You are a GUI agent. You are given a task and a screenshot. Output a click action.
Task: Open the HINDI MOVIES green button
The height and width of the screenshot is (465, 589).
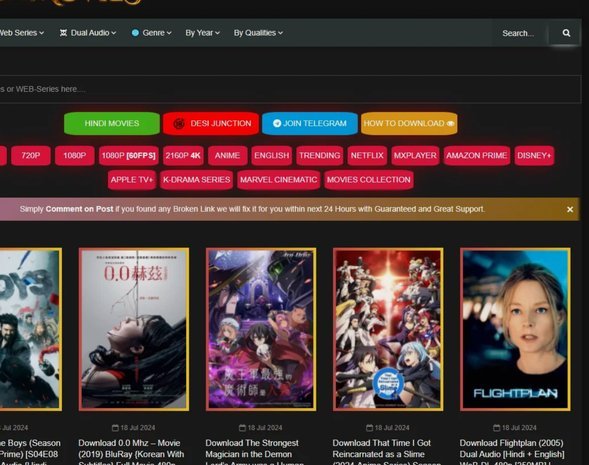(x=112, y=123)
